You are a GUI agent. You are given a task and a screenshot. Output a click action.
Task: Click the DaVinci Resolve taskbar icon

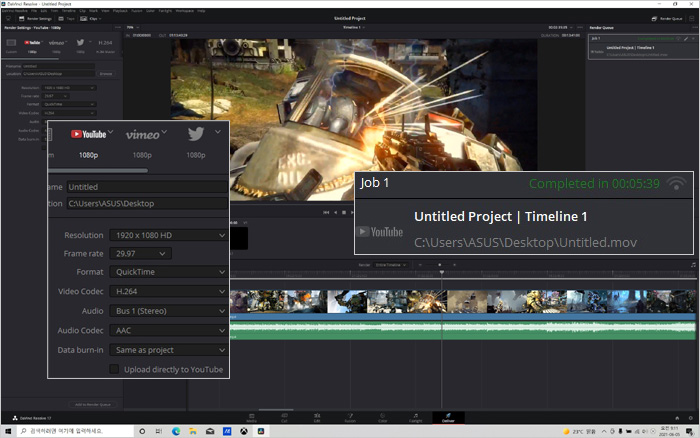click(x=261, y=431)
